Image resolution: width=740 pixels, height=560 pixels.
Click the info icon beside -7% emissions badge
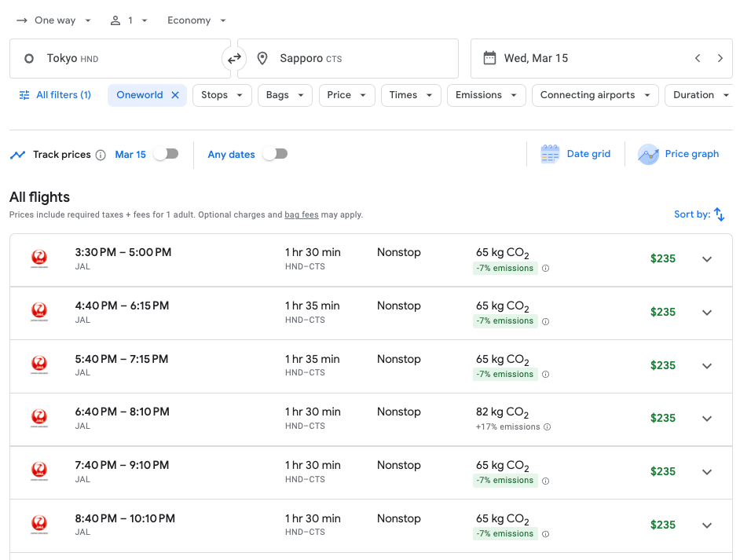click(x=545, y=268)
